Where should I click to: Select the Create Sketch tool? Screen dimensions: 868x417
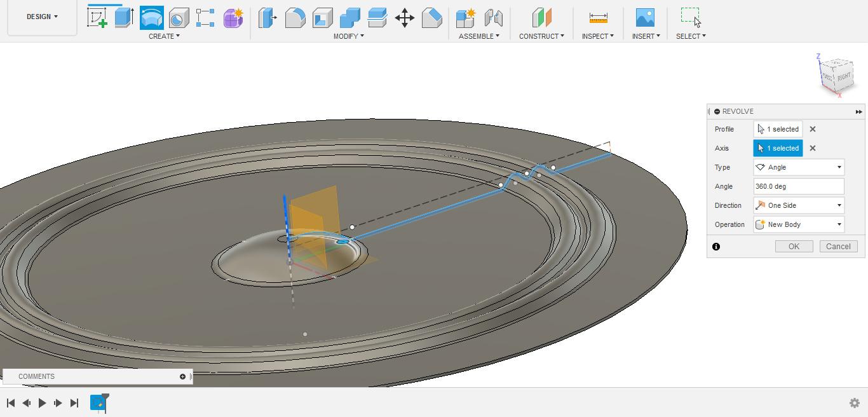(95, 17)
